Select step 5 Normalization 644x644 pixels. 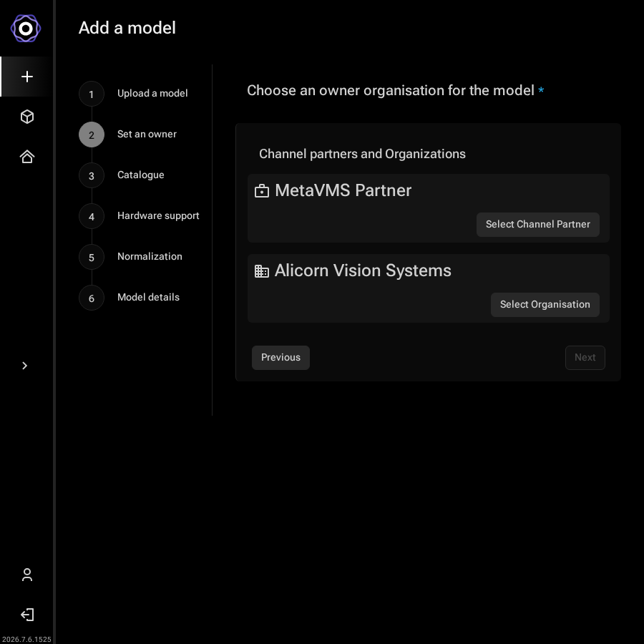(x=131, y=257)
